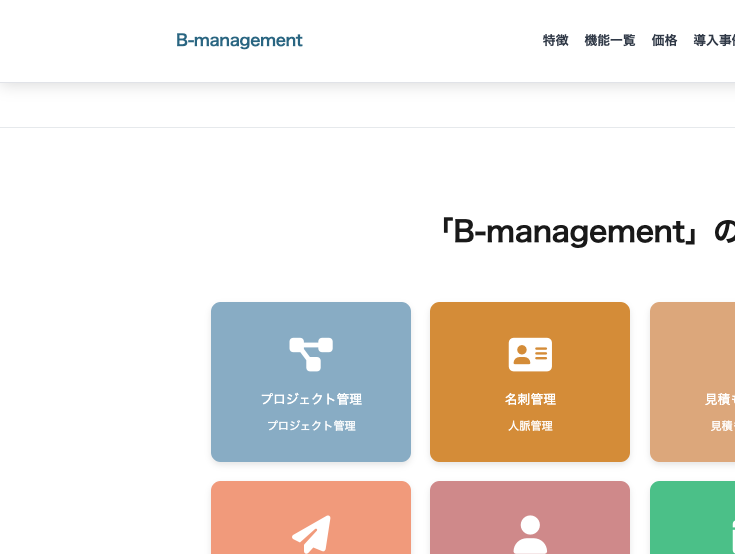Open the 導入事例 nav link

point(714,40)
